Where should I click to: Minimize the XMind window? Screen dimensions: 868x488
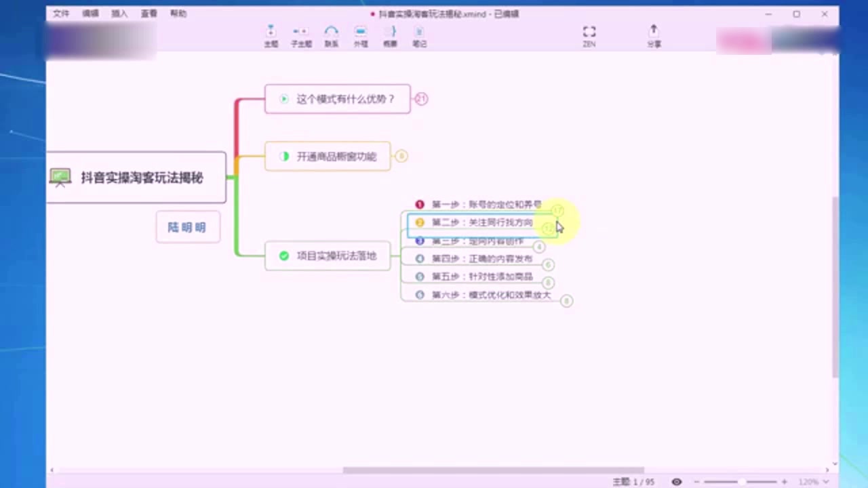click(768, 14)
